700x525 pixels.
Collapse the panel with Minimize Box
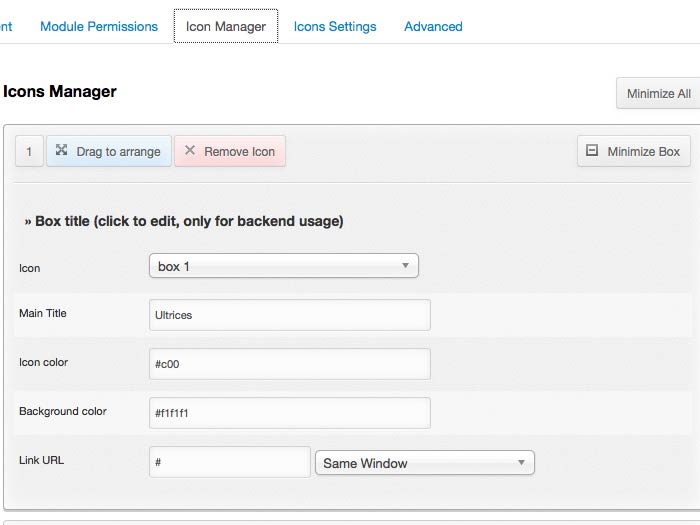633,151
